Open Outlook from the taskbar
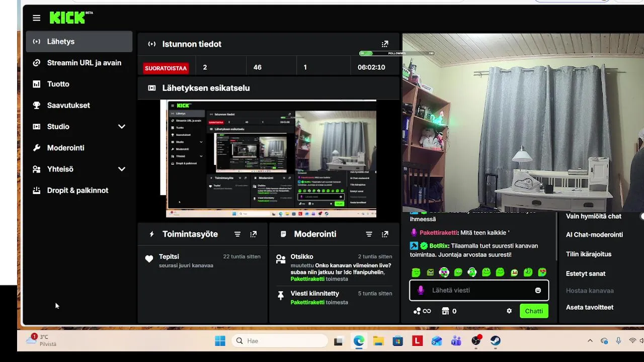The height and width of the screenshot is (362, 644). [x=437, y=341]
